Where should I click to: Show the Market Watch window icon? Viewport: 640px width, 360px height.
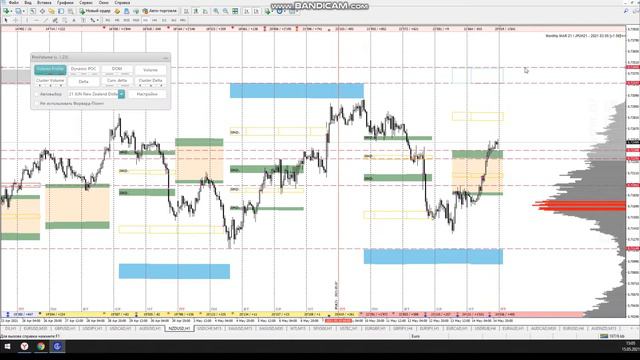[x=33, y=11]
